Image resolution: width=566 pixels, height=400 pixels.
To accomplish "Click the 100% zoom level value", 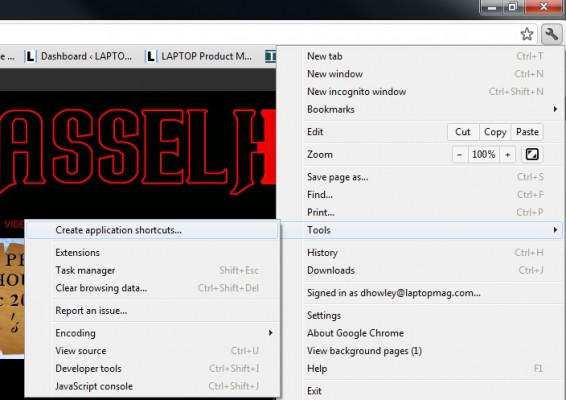I will [x=484, y=155].
